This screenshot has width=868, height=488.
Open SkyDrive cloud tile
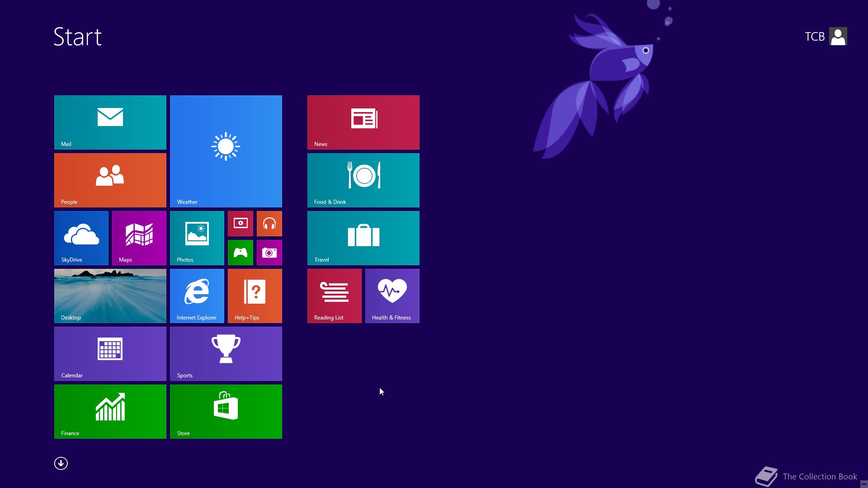pos(81,238)
